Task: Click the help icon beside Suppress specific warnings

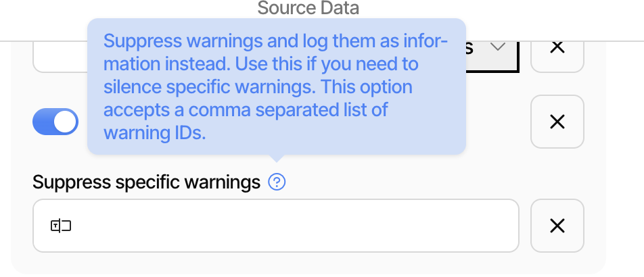Action: point(277,182)
